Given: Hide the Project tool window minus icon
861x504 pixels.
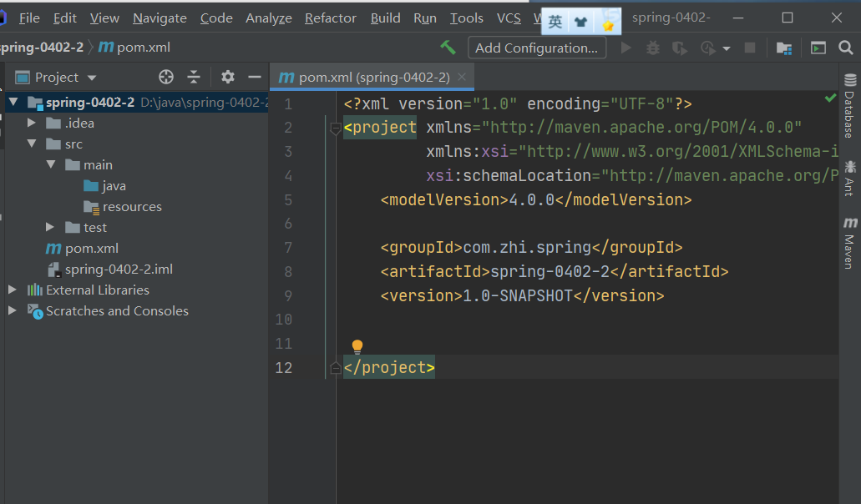Looking at the screenshot, I should (x=255, y=78).
